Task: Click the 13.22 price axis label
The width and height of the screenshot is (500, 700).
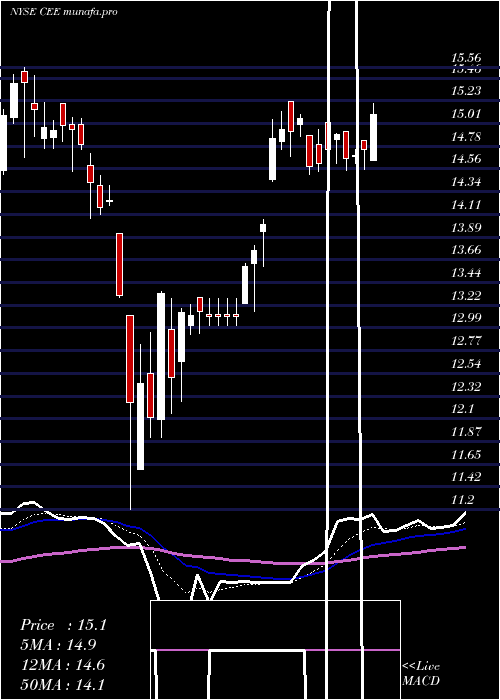Action: (466, 296)
